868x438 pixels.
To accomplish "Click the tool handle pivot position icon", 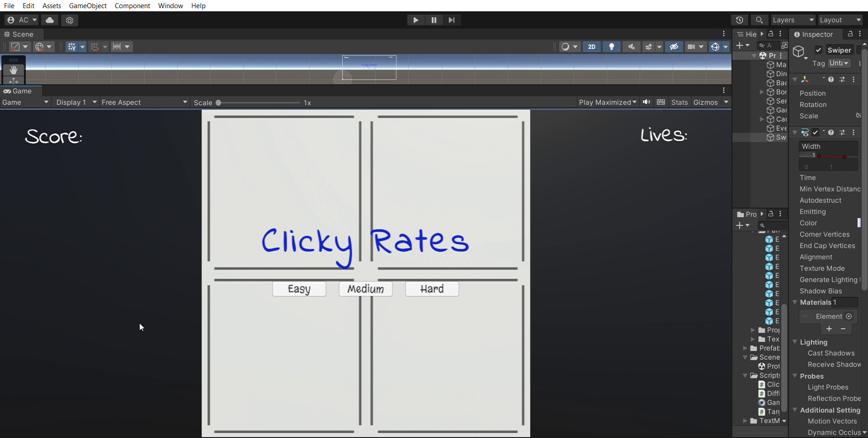I will click(x=19, y=47).
